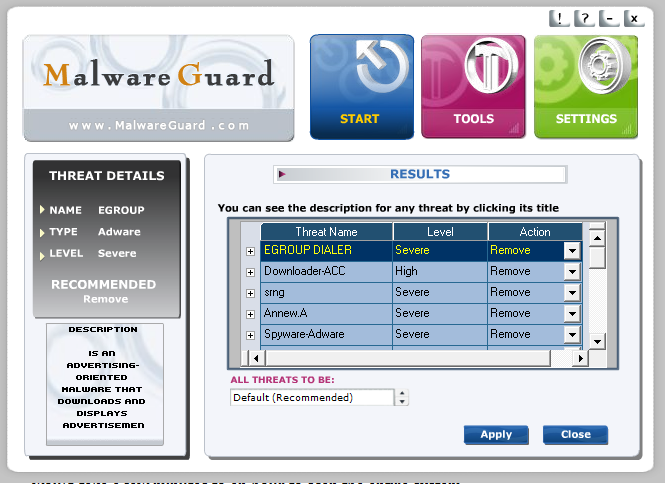The height and width of the screenshot is (484, 665).
Task: Click the Close button
Action: [576, 434]
